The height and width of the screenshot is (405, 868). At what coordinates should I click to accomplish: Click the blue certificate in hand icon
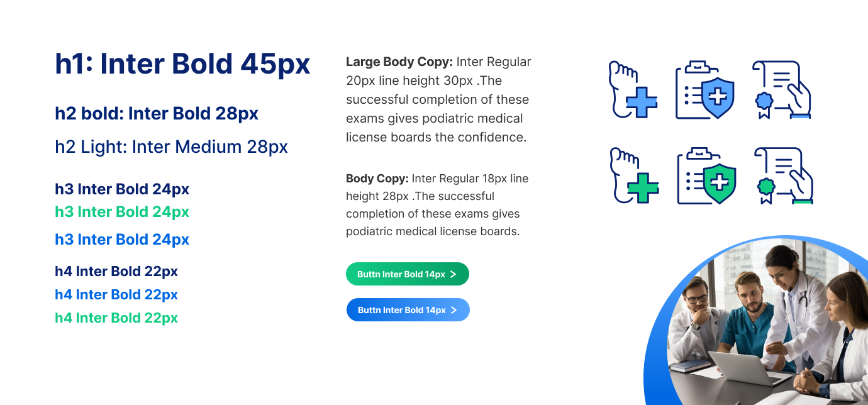781,90
